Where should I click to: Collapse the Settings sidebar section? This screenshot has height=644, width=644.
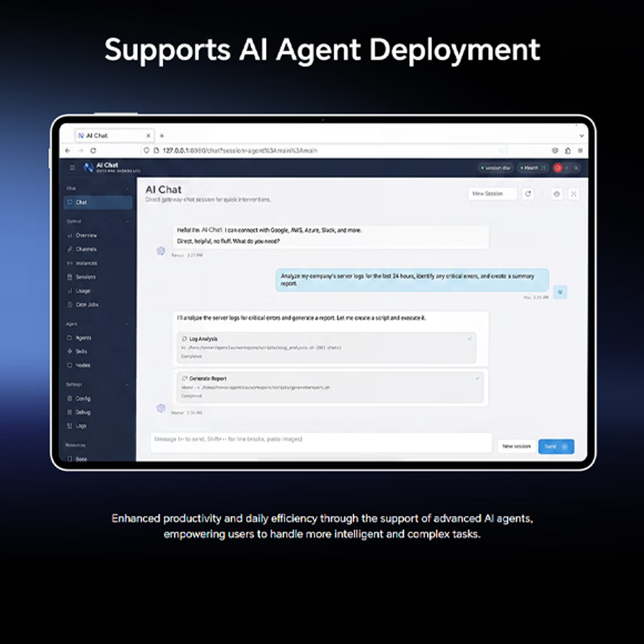point(128,384)
